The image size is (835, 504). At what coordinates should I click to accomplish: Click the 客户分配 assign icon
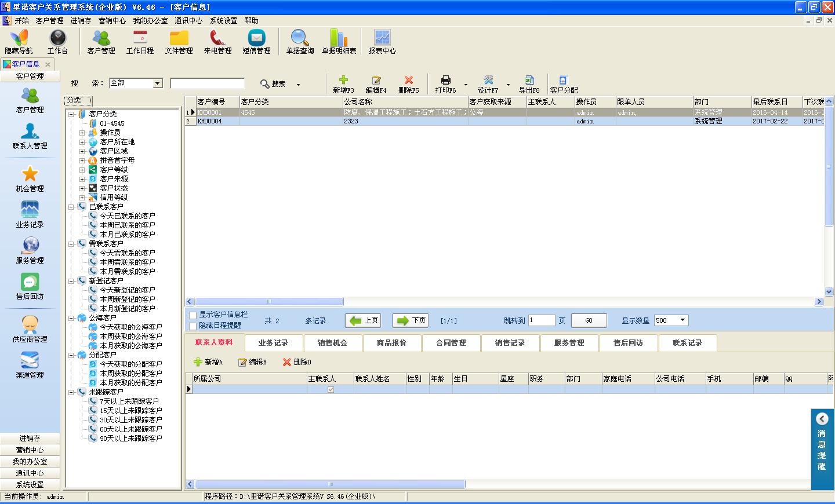(x=564, y=85)
